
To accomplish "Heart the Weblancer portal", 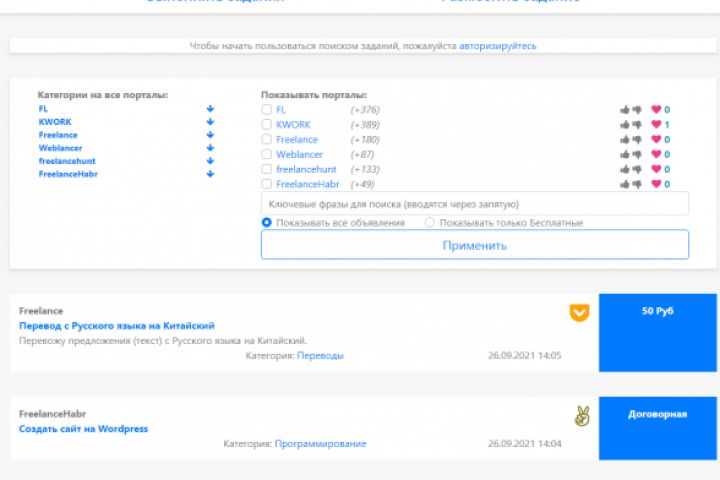I will pos(656,154).
